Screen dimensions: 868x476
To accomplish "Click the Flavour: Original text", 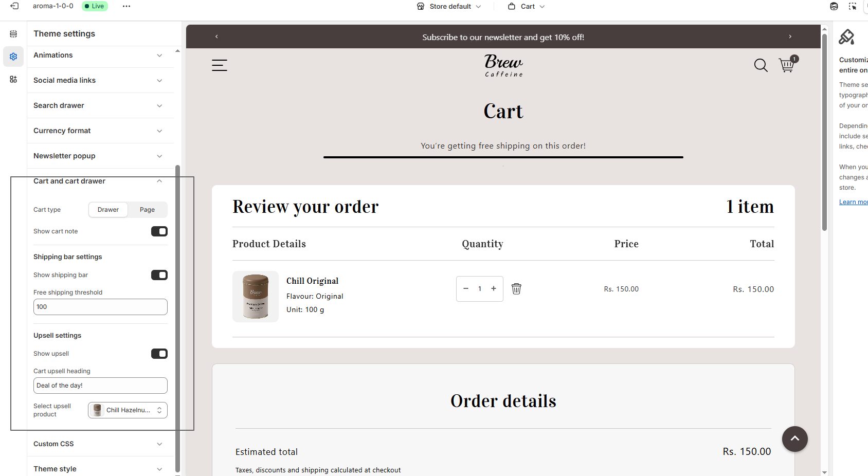I will [x=315, y=296].
